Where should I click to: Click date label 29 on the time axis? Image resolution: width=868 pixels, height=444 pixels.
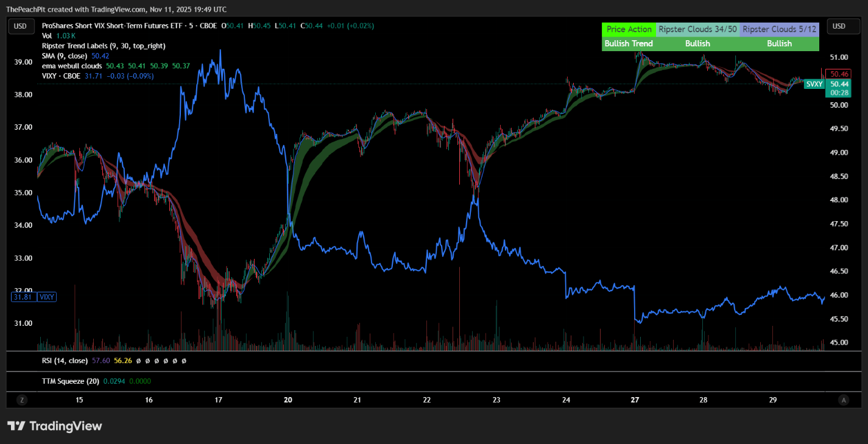[773, 400]
